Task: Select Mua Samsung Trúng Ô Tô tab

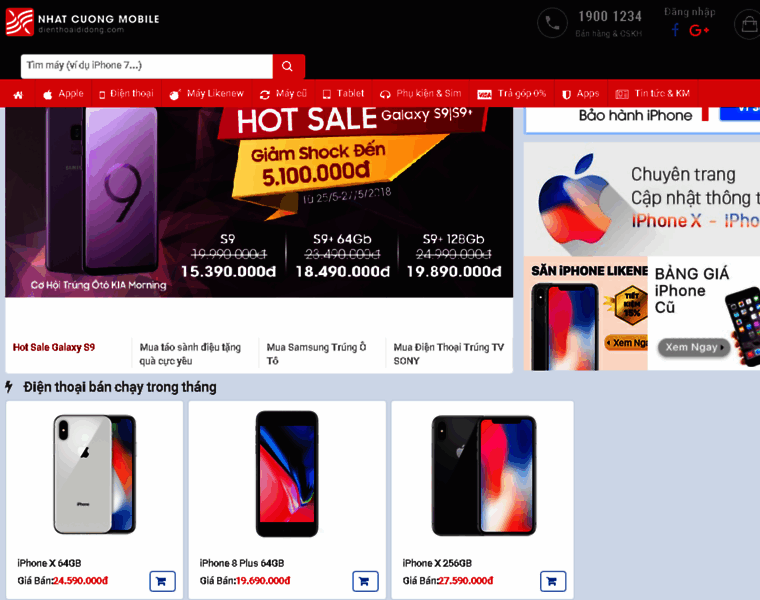Action: coord(317,354)
